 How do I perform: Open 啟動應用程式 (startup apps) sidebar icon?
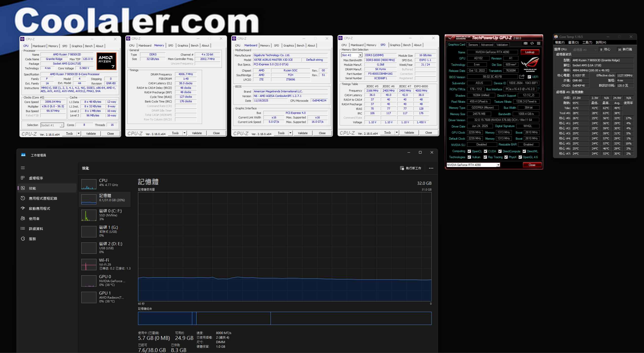click(x=23, y=208)
